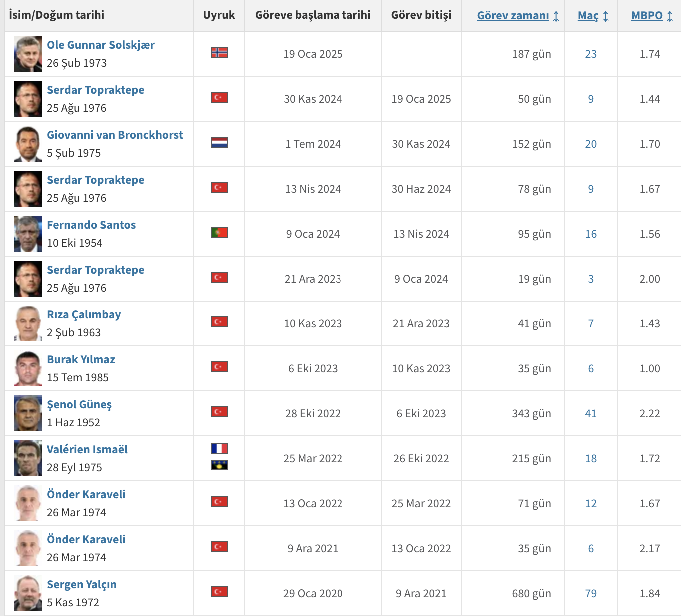
Task: Click second flag under French flag for Ismaël
Action: [x=219, y=465]
